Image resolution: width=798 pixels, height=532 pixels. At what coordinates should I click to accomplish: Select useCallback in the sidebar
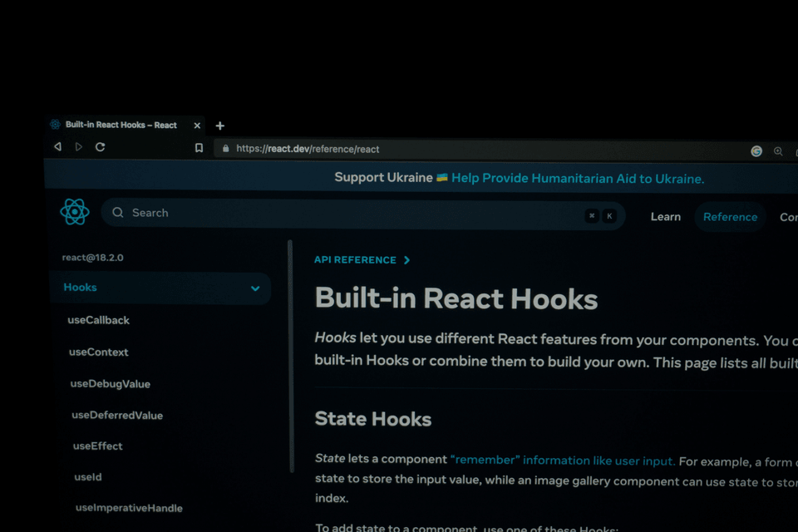(98, 320)
